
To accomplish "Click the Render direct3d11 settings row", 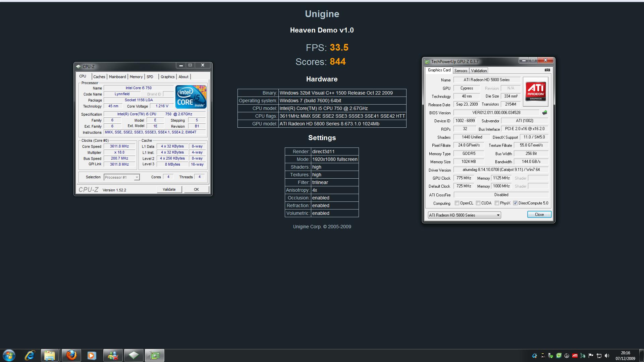I will coord(322,152).
